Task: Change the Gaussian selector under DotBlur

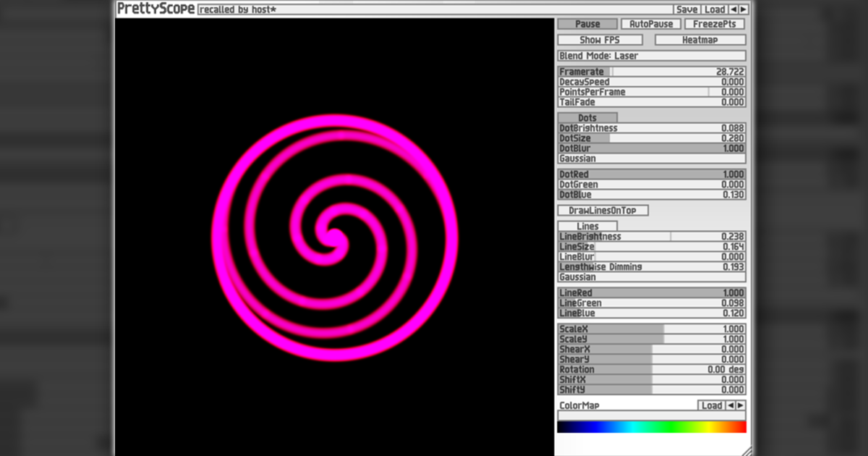Action: 651,159
